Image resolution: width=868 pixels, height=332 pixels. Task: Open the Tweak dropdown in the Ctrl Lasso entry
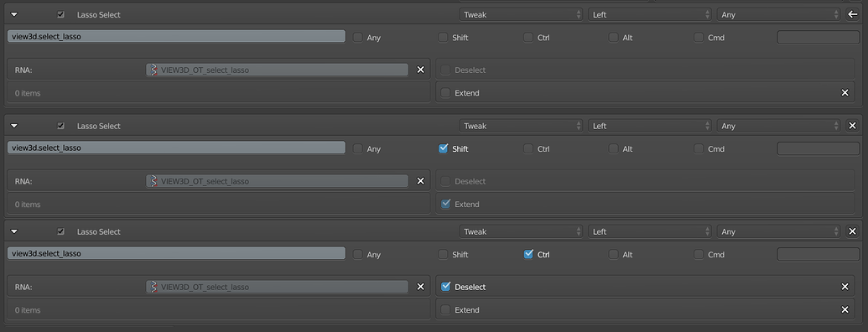pyautogui.click(x=521, y=232)
